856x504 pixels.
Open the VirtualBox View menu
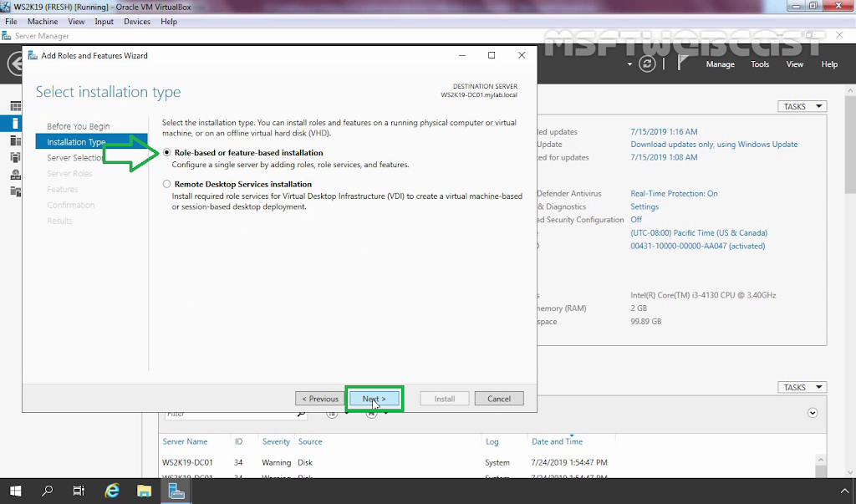pos(76,22)
